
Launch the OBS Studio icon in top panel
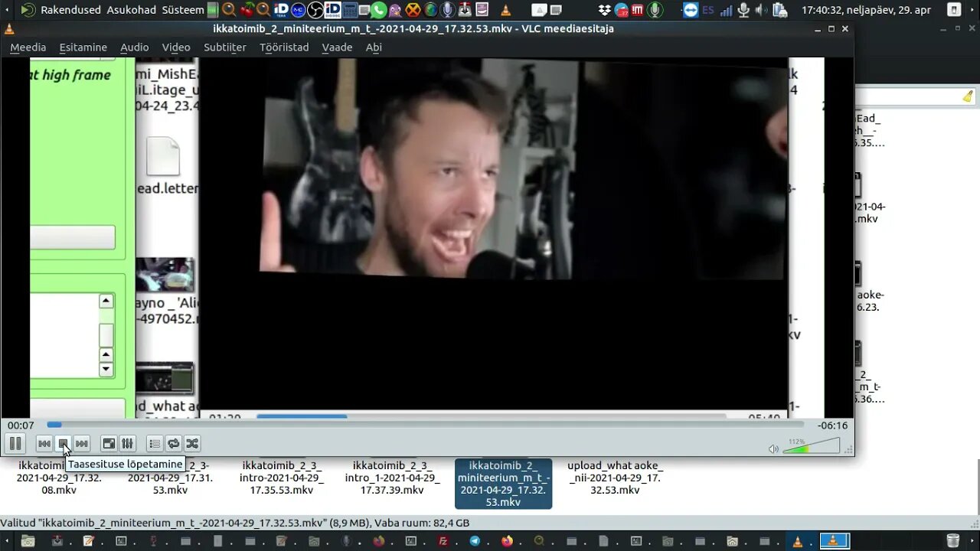point(315,10)
